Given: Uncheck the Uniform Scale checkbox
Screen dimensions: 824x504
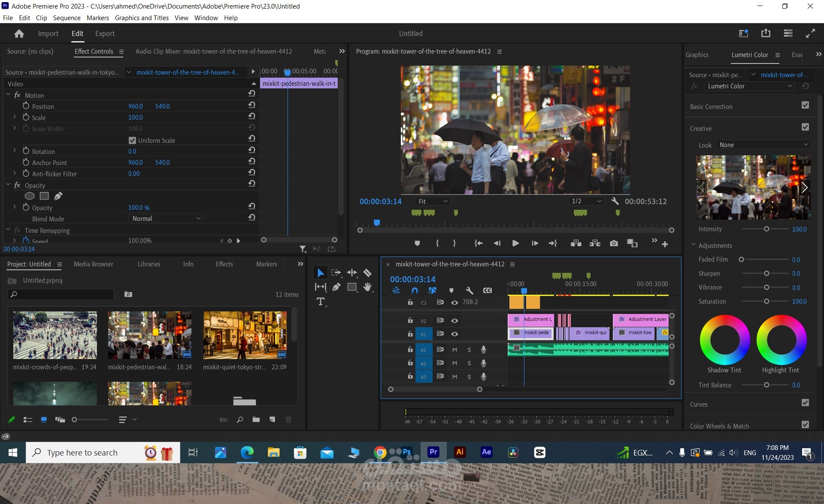Looking at the screenshot, I should pos(133,140).
